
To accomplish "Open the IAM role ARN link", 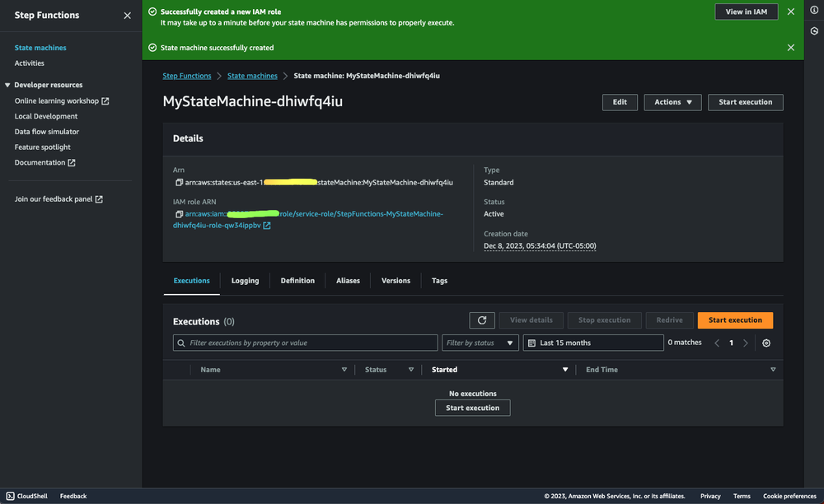I will coord(308,219).
